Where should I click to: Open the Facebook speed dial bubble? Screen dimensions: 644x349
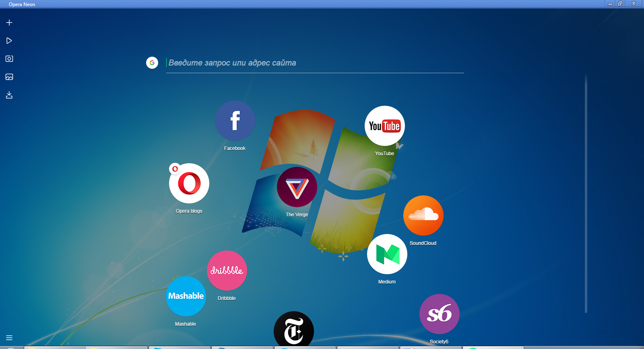[x=235, y=121]
